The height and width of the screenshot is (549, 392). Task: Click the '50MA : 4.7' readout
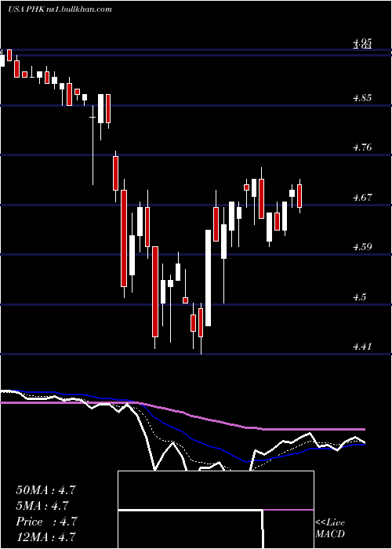45,490
